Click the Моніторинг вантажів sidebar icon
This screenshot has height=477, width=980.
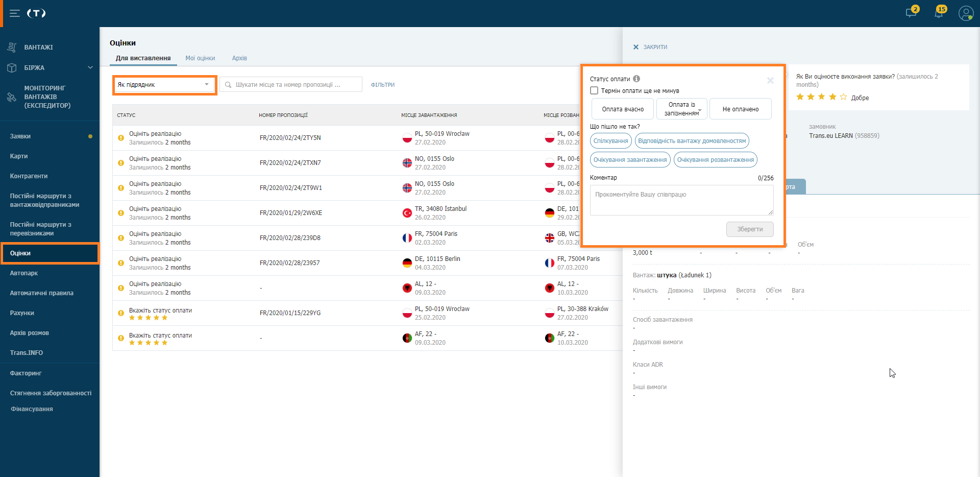coord(12,97)
